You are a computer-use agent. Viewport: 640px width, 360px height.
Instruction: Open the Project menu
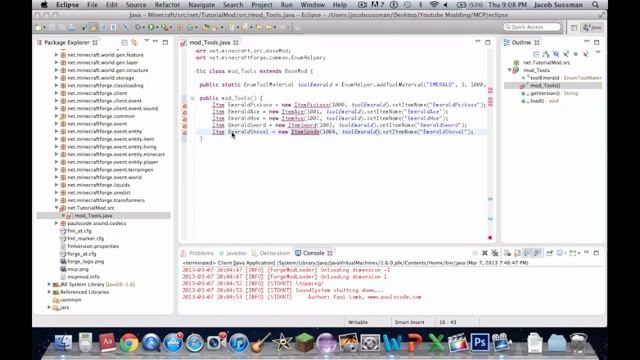pos(262,5)
